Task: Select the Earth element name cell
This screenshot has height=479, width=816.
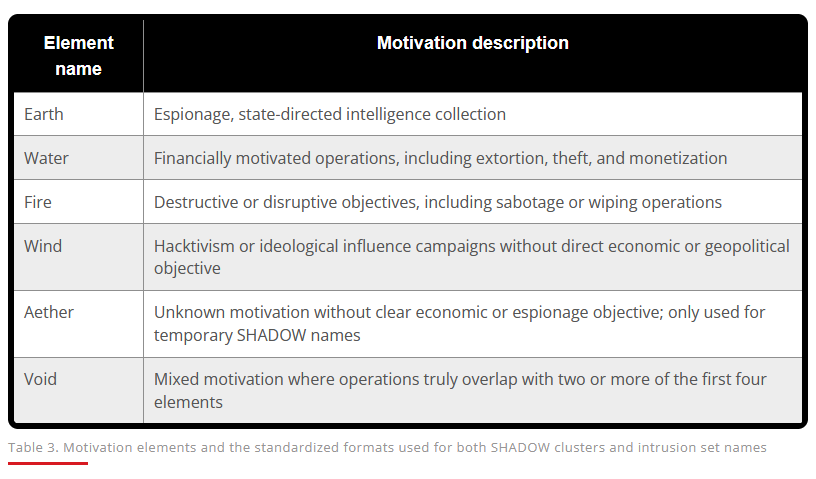Action: click(44, 114)
